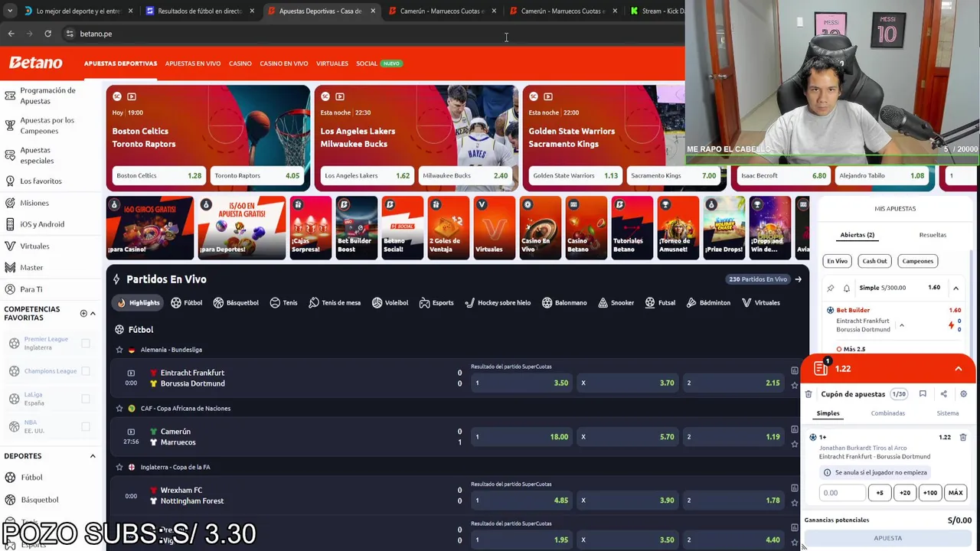980x551 pixels.
Task: Select the Snooker live filter
Action: [616, 303]
